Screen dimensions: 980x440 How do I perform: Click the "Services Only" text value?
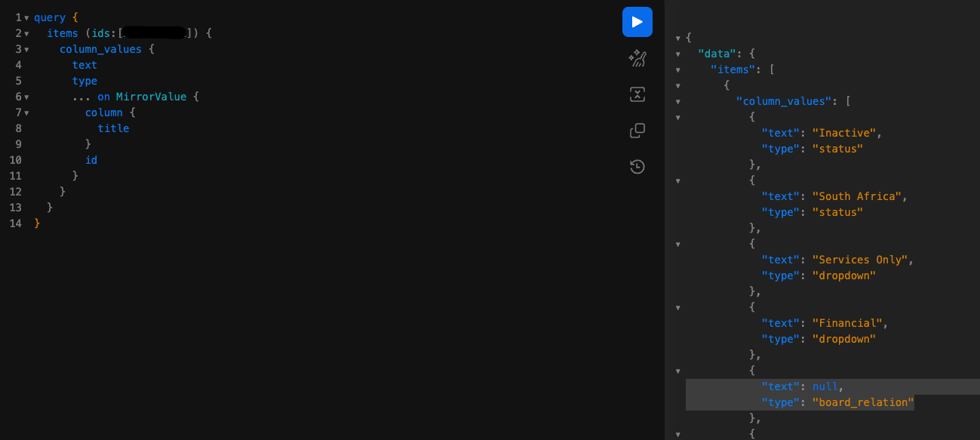pos(859,260)
